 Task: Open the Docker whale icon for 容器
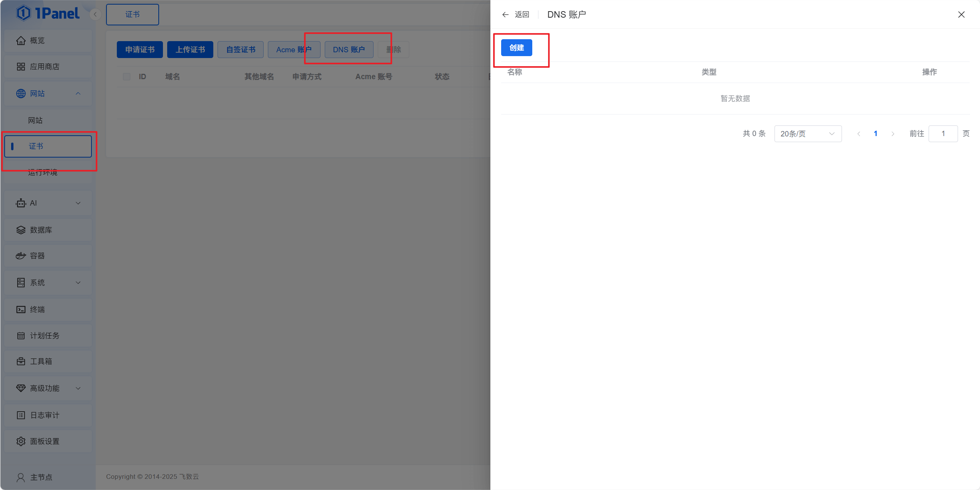pos(21,256)
